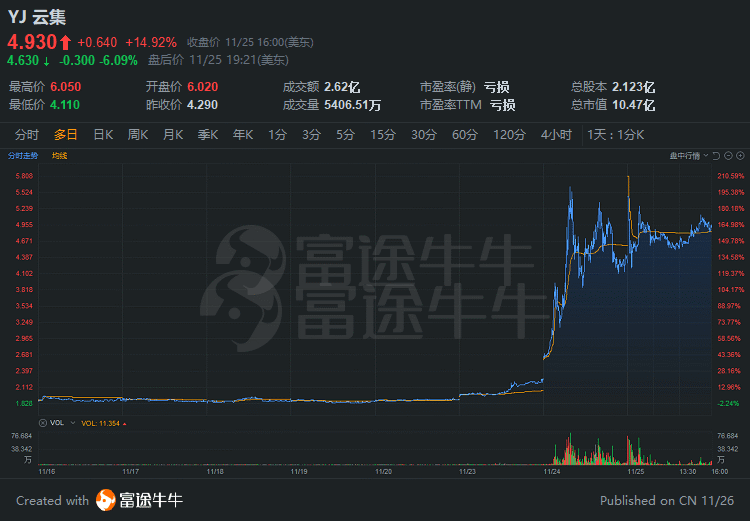Select the 5分 interval tab
The height and width of the screenshot is (521, 750).
point(345,135)
